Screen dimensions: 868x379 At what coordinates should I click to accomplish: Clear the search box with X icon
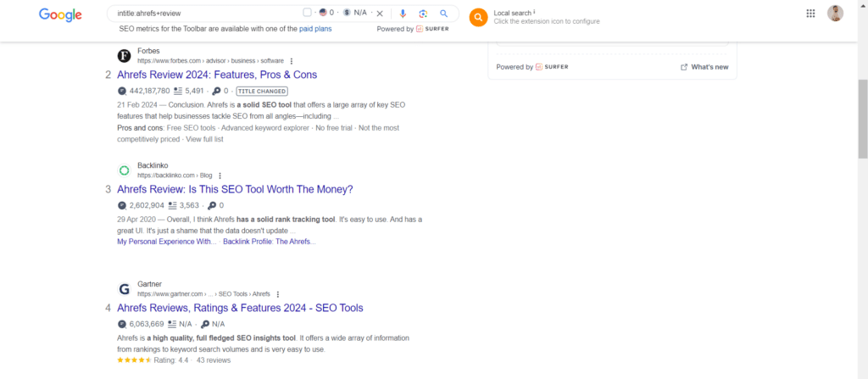click(x=380, y=14)
